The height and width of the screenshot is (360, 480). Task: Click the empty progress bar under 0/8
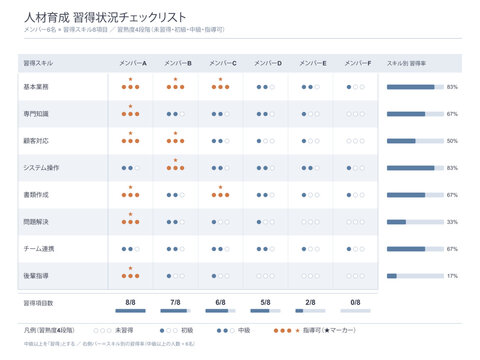355,311
